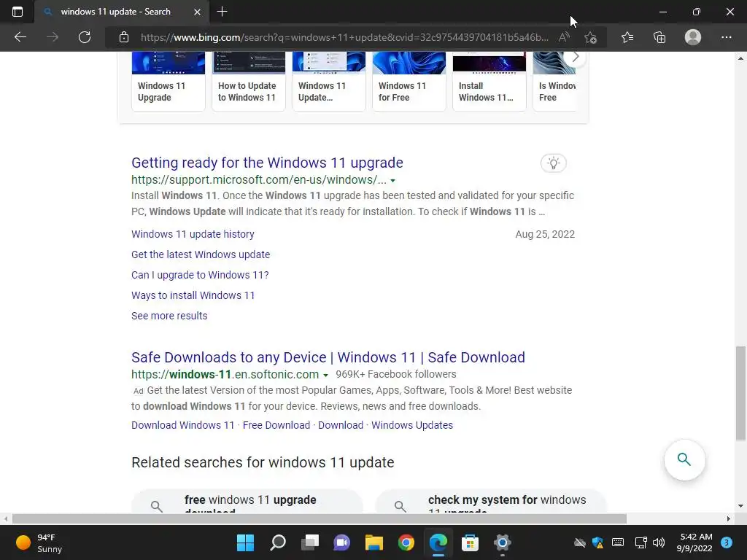
Task: Open the weather widget showing 94°F Sunny
Action: tap(39, 542)
